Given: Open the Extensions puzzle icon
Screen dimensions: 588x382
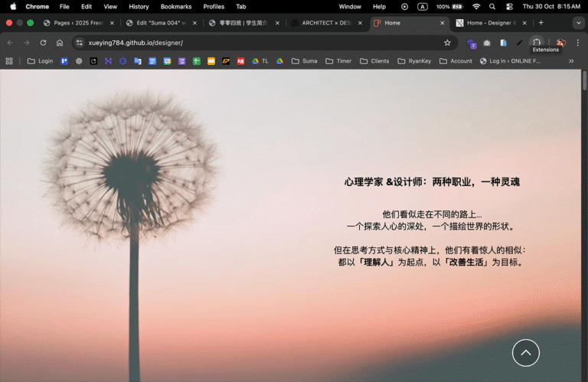Looking at the screenshot, I should pos(536,42).
